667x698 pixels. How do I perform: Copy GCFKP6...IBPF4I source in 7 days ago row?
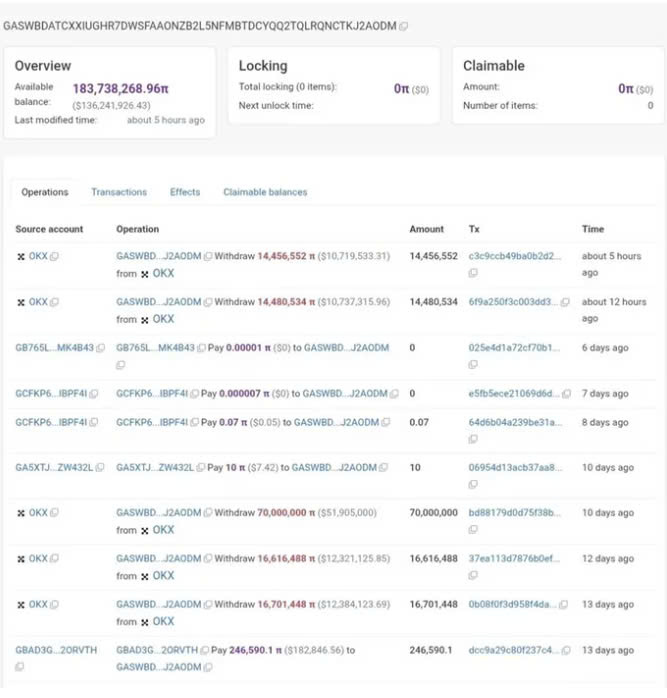point(93,394)
